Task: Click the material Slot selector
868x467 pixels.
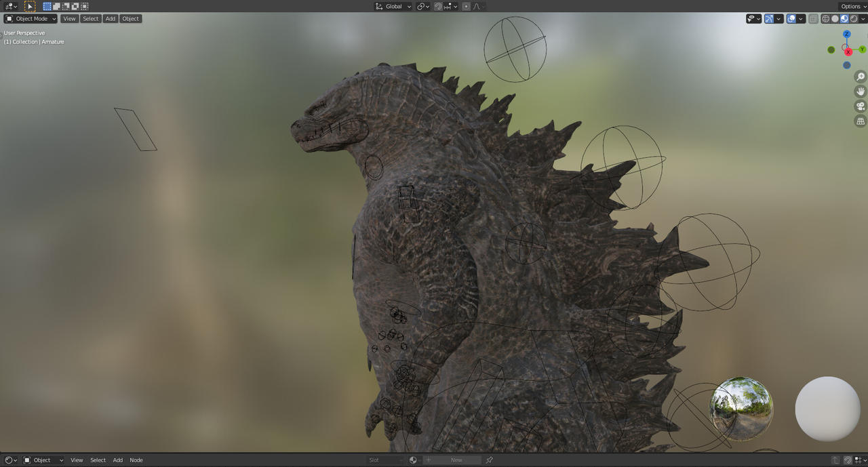Action: point(385,460)
